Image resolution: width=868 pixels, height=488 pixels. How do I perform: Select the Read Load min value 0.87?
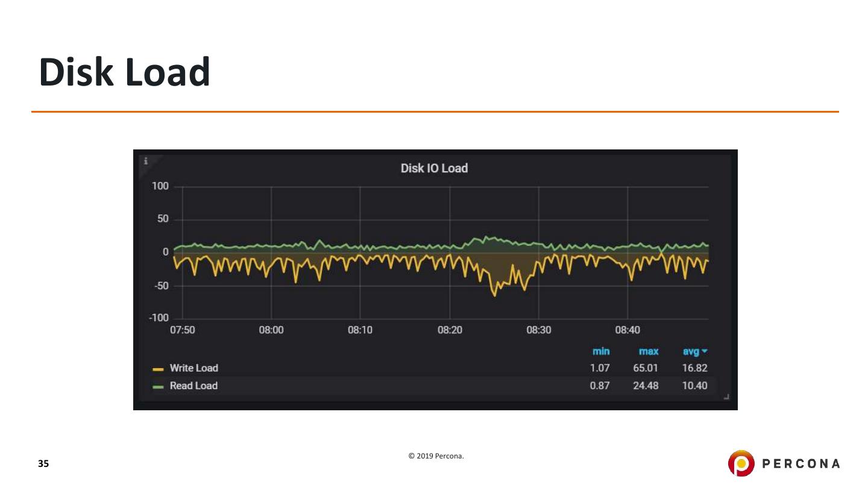[600, 386]
